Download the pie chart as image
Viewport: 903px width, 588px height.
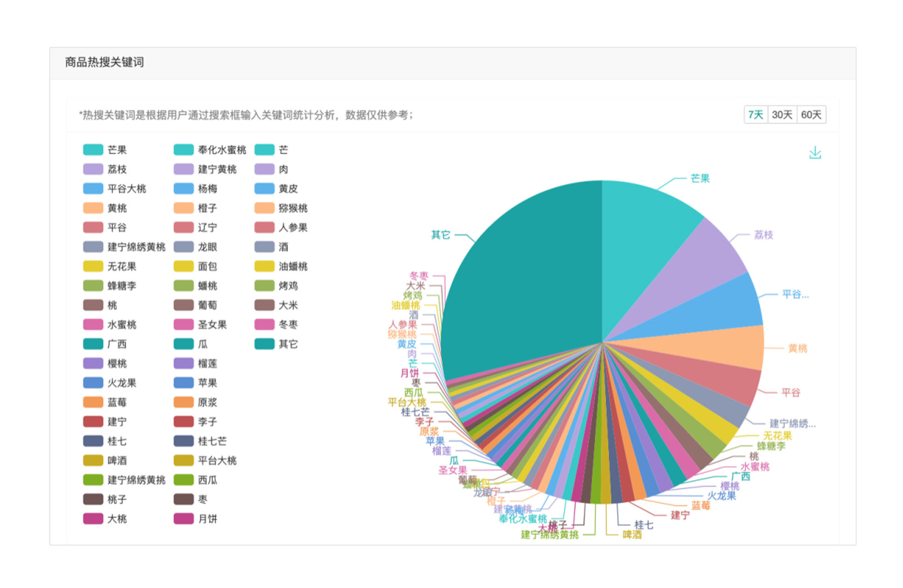point(815,153)
